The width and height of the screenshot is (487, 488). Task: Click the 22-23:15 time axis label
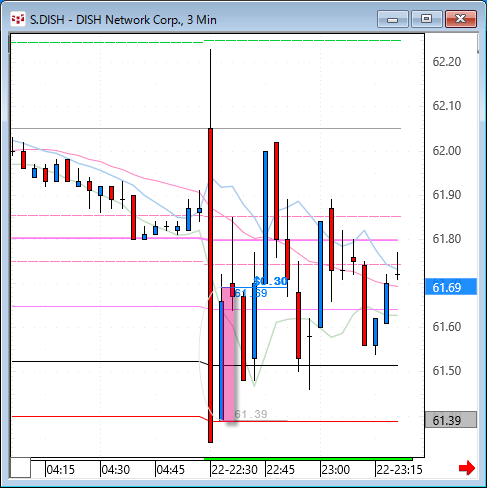(399, 470)
